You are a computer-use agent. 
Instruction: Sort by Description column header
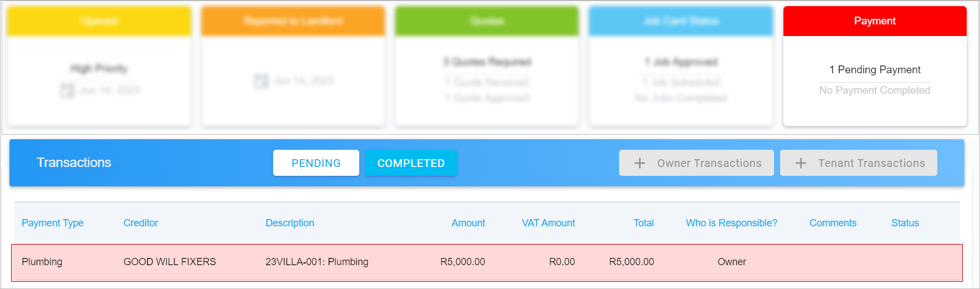[290, 223]
